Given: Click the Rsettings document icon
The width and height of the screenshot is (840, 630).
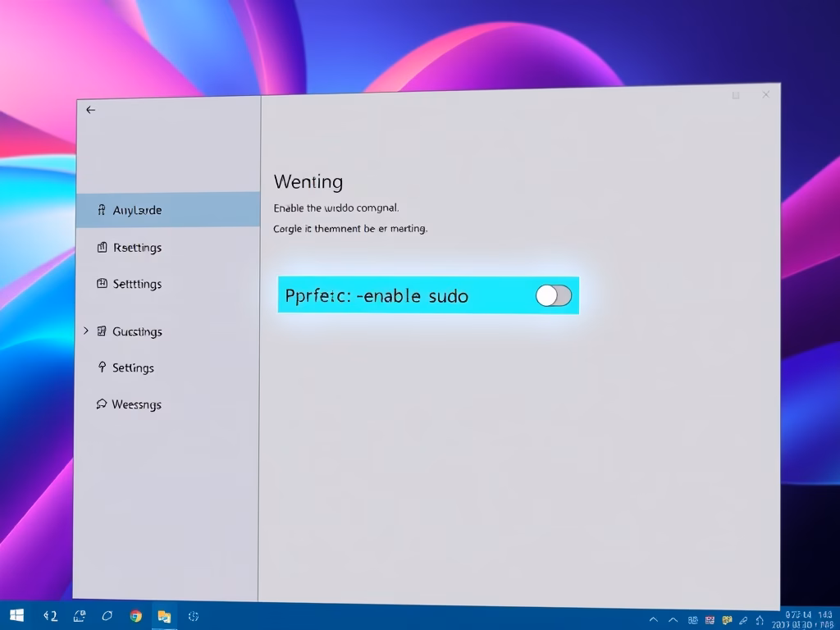Looking at the screenshot, I should click(103, 247).
